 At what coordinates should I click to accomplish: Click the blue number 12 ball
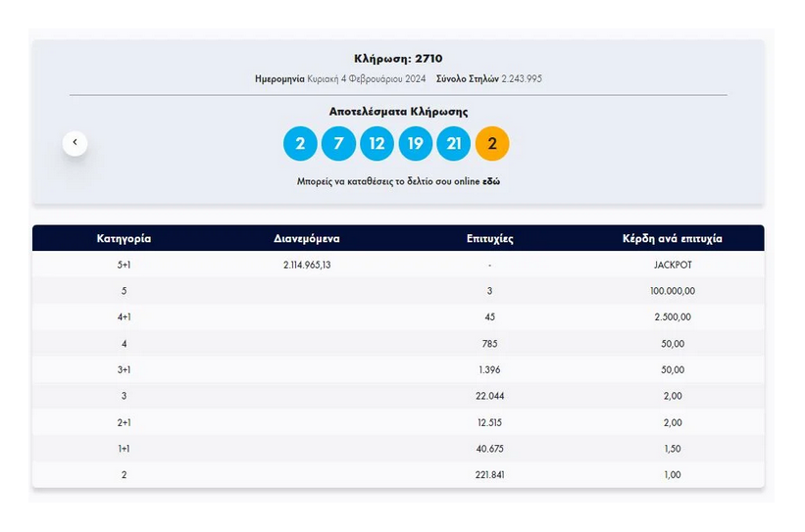tap(377, 144)
